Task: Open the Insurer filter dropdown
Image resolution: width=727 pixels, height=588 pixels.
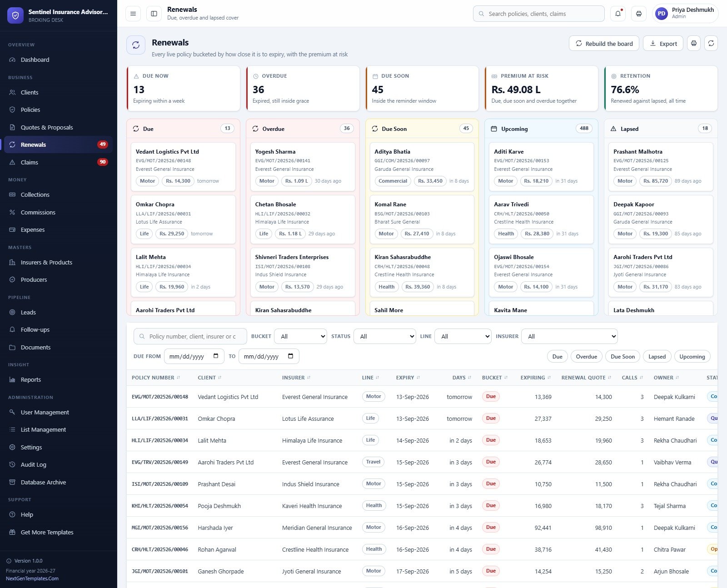Action: (569, 337)
